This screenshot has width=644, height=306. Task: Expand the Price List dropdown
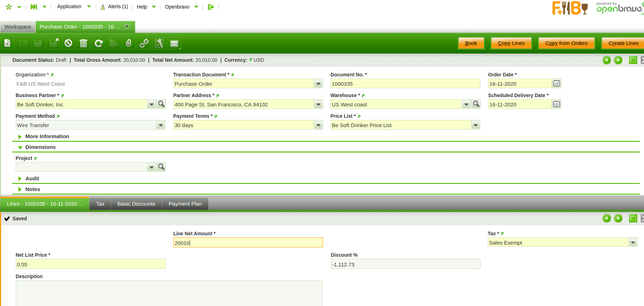(476, 125)
